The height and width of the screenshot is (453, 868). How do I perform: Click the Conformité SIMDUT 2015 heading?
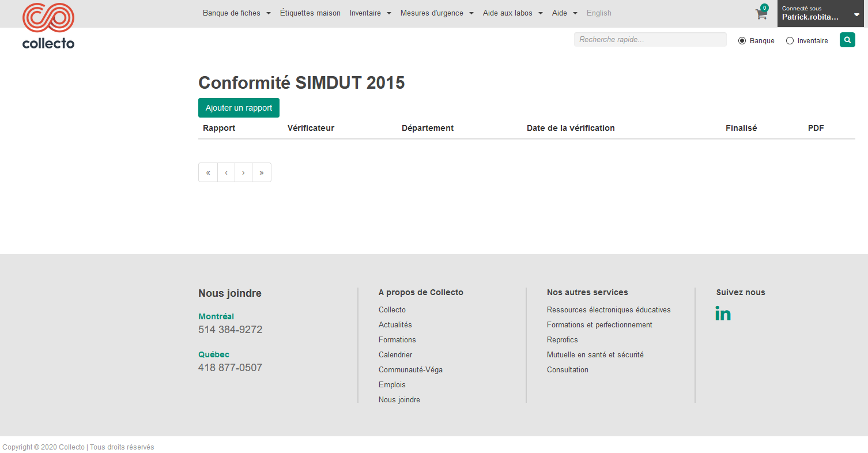point(301,83)
